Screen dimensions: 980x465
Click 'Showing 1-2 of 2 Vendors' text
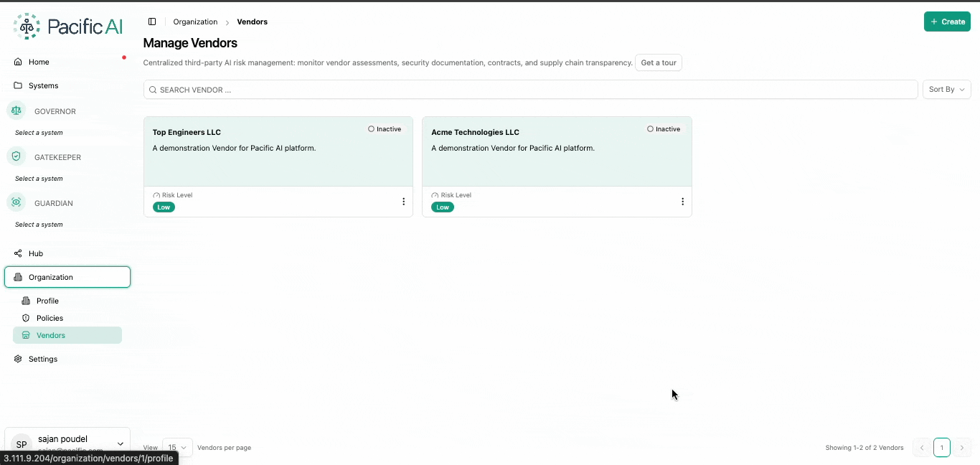[x=864, y=448]
